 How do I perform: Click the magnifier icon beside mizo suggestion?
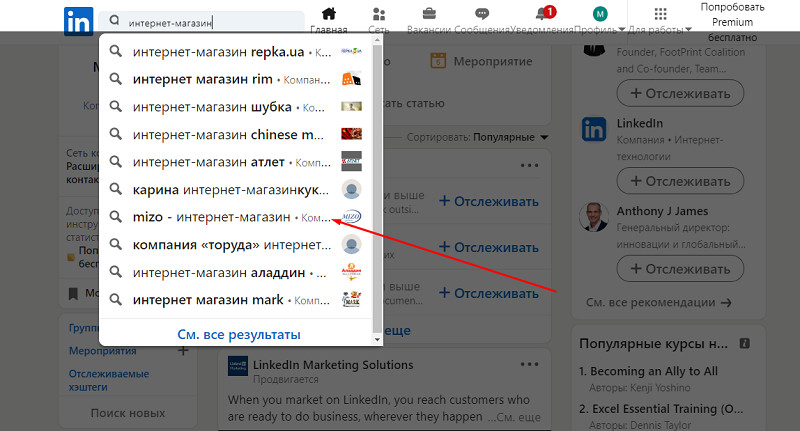[116, 216]
